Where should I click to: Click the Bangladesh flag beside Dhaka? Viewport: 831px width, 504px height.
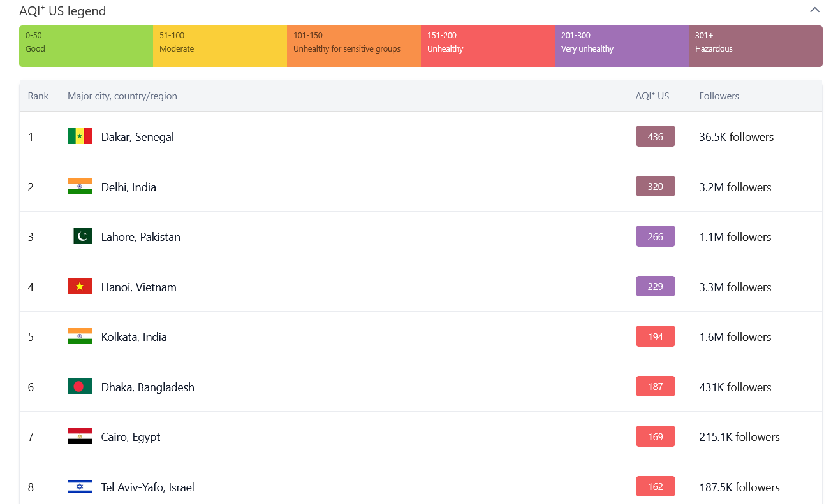coord(80,387)
